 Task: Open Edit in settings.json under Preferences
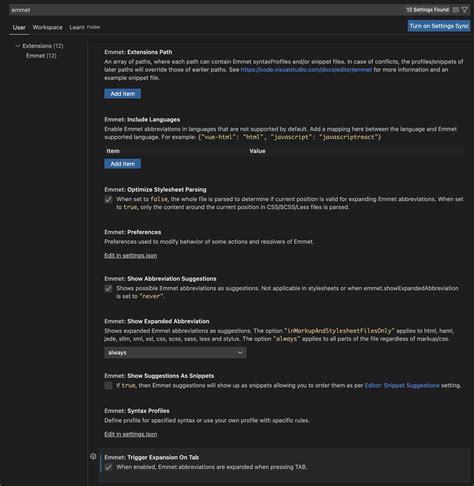click(131, 256)
